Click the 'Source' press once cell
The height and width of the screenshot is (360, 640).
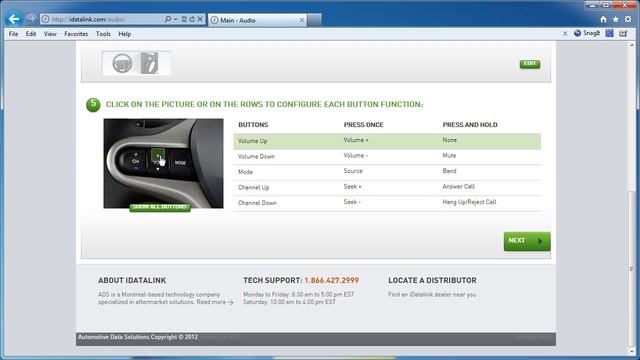(353, 171)
